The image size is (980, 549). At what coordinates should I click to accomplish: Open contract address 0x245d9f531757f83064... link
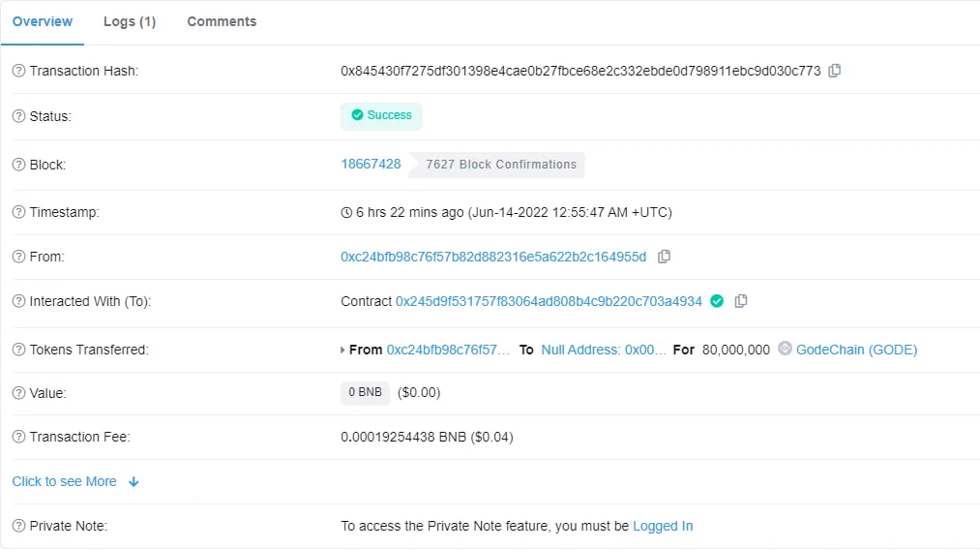549,301
